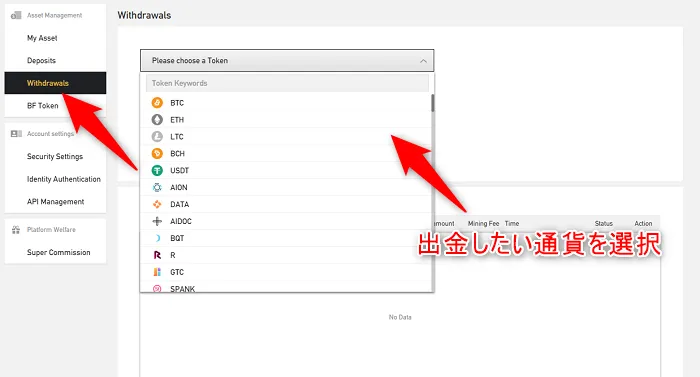Click the DATA token icon
The image size is (700, 377).
tap(157, 205)
